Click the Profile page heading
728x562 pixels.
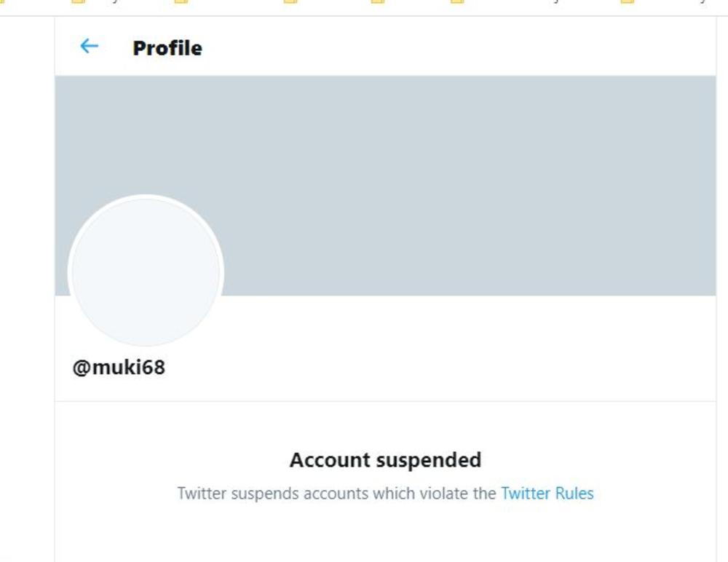pos(167,48)
